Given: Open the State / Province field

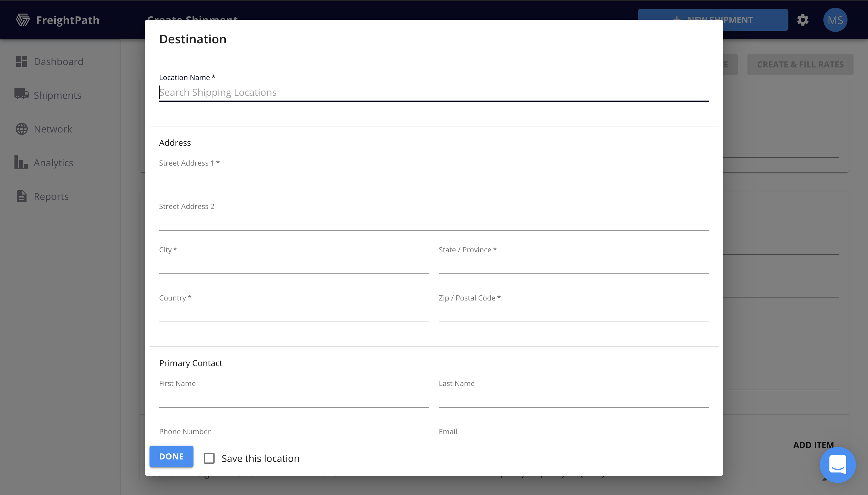Looking at the screenshot, I should [573, 265].
